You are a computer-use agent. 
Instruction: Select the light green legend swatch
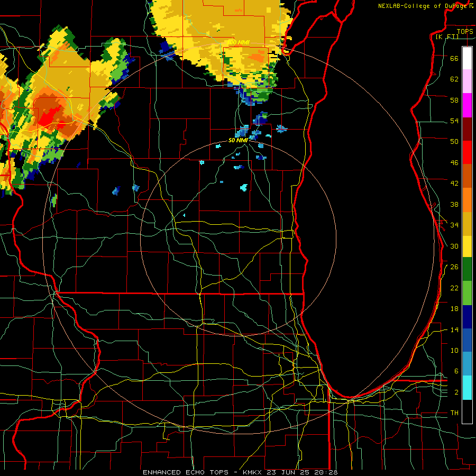point(467,293)
